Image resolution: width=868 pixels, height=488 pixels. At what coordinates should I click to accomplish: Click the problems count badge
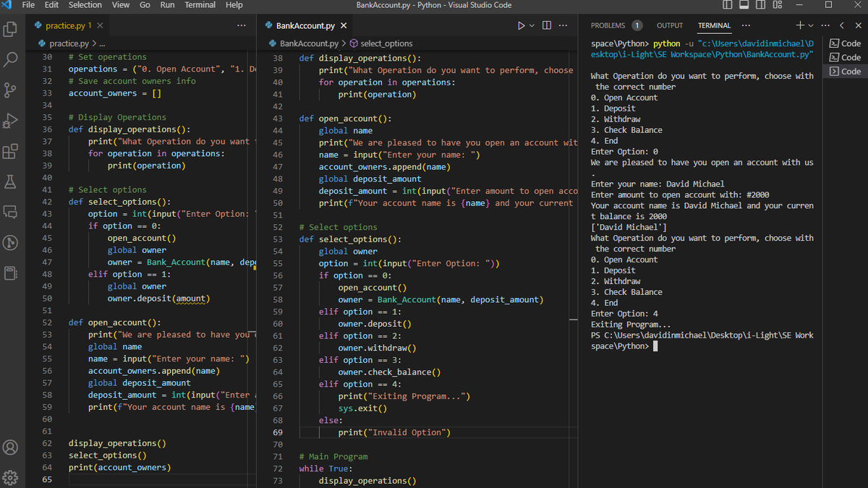tap(637, 25)
